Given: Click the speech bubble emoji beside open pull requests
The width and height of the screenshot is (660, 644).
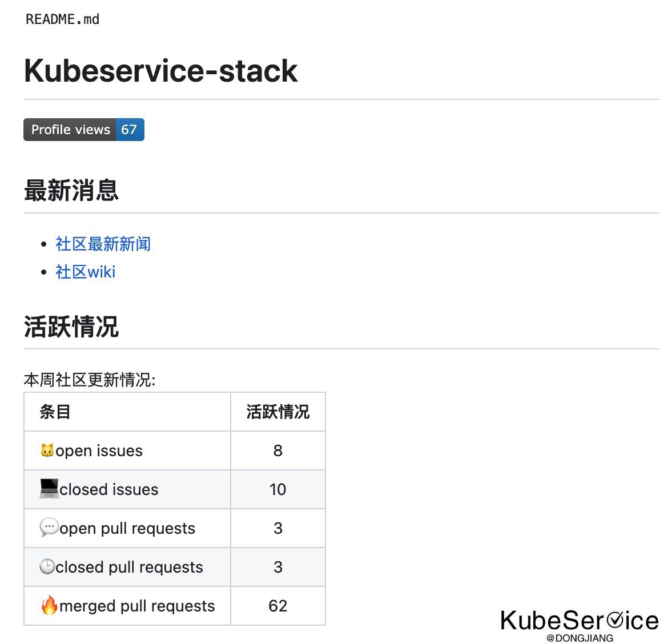Looking at the screenshot, I should [x=49, y=527].
